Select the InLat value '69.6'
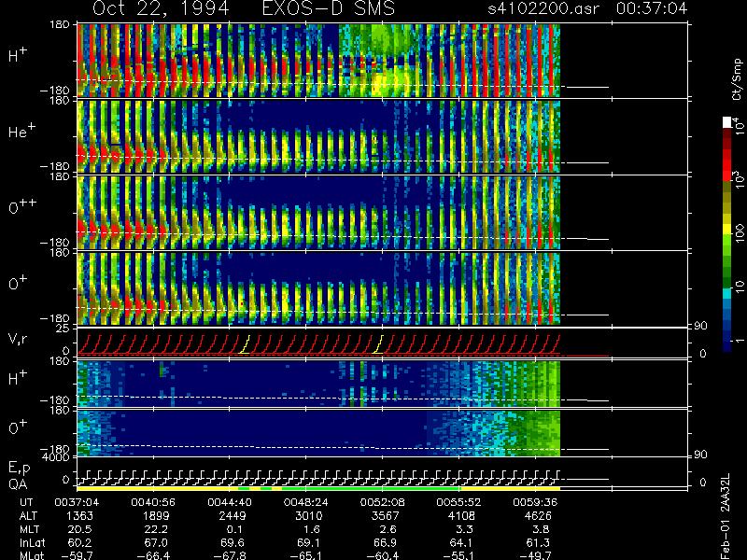 (234, 542)
